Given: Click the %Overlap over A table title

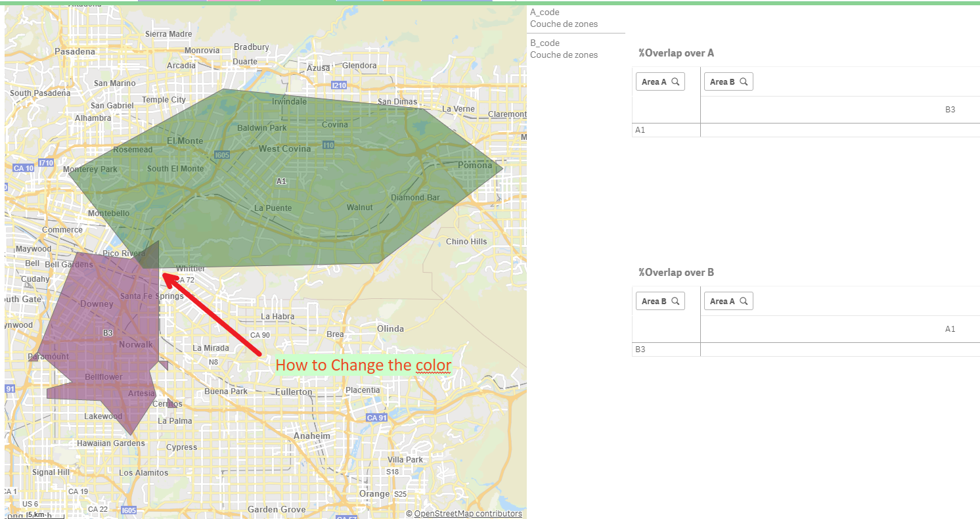Looking at the screenshot, I should pyautogui.click(x=676, y=53).
